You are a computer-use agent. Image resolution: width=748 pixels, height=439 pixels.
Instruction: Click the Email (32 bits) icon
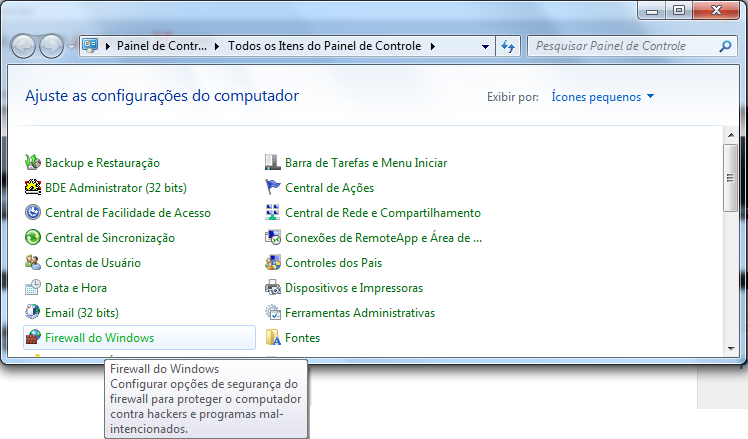(x=33, y=312)
